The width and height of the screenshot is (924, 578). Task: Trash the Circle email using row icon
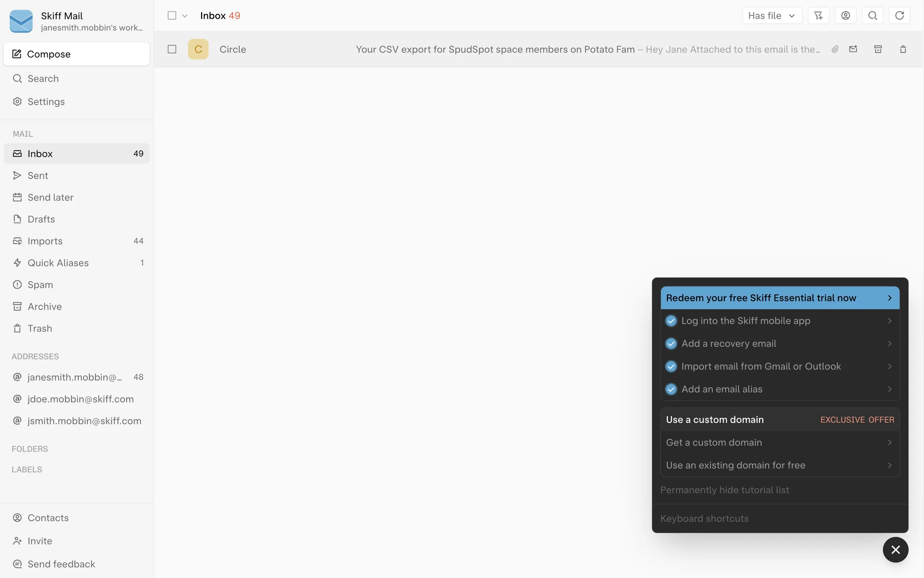click(903, 49)
